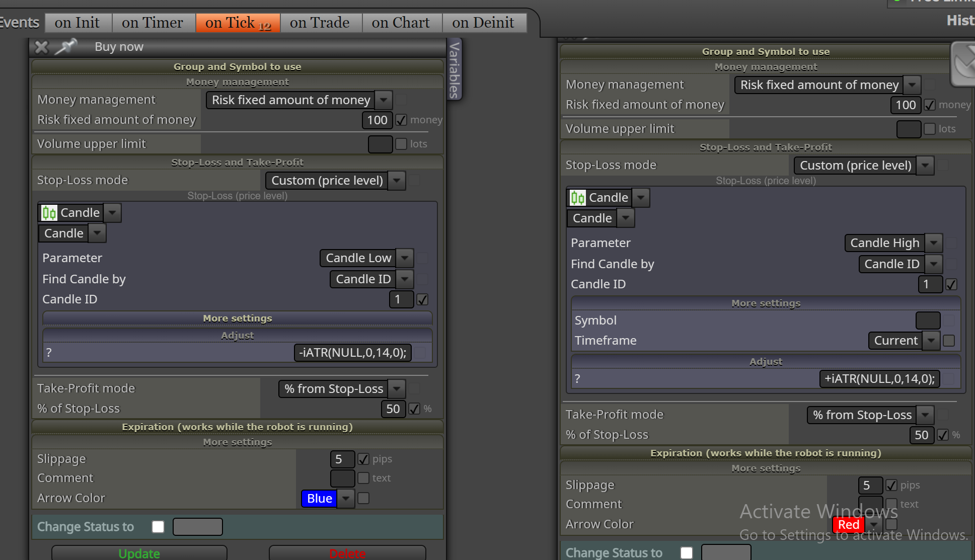
Task: Click the candlestick icon in right Stop-Loss panel
Action: tap(578, 198)
